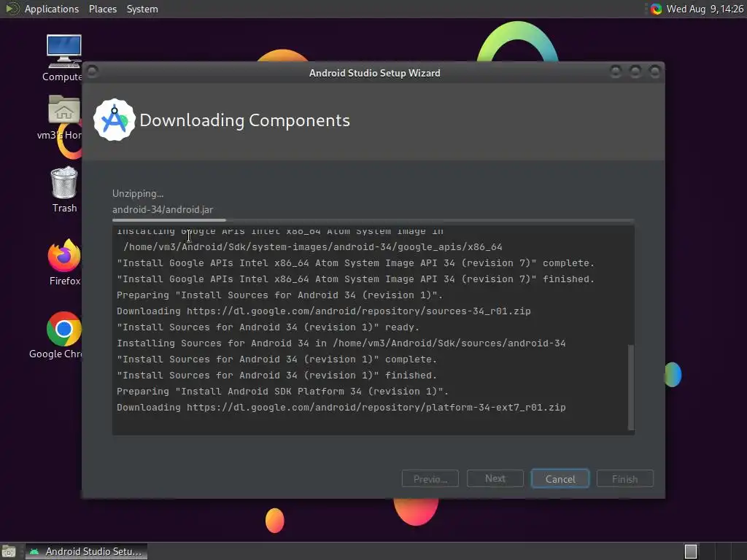Open the Applications menu
Viewport: 747px width, 560px height.
click(x=52, y=9)
